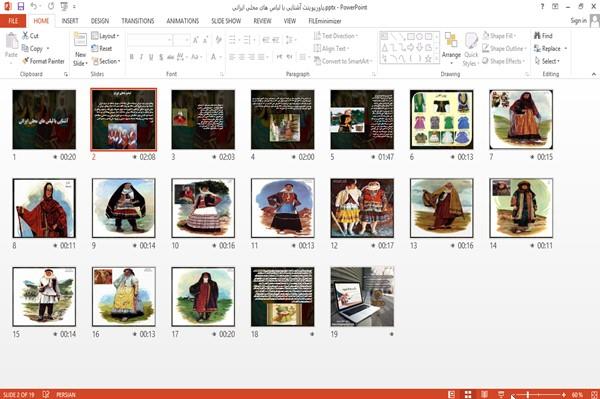This screenshot has width=600, height=399.
Task: Open the Layout dropdown
Action: (x=105, y=36)
